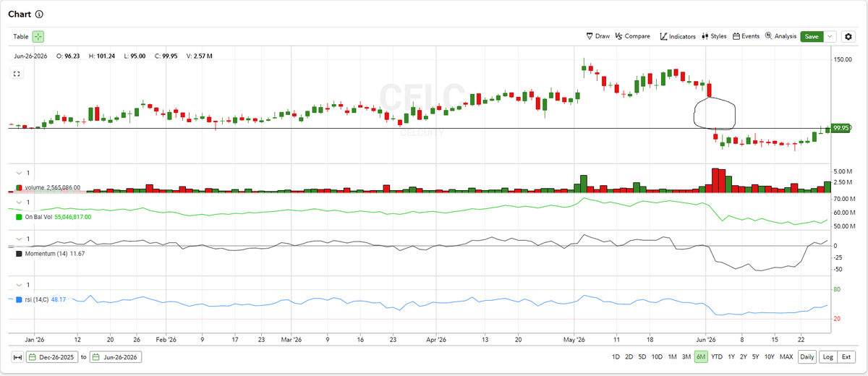Image resolution: width=868 pixels, height=376 pixels.
Task: Select the 10D time range
Action: click(x=657, y=357)
